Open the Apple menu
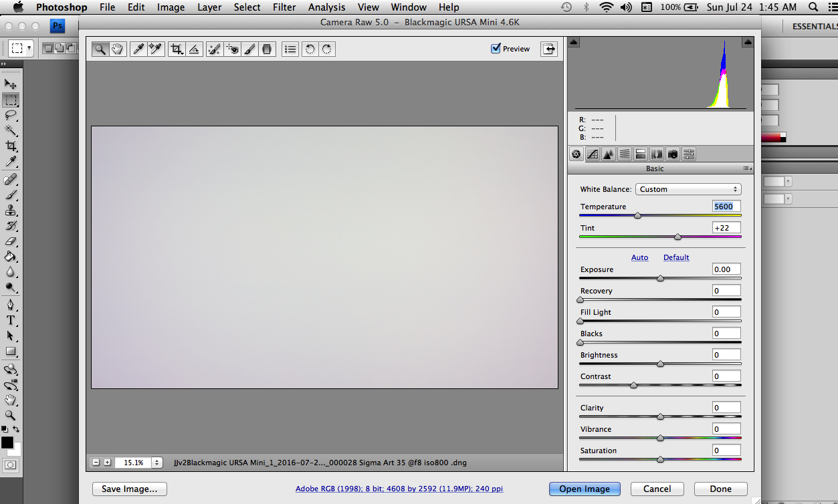The width and height of the screenshot is (838, 504). pos(18,7)
